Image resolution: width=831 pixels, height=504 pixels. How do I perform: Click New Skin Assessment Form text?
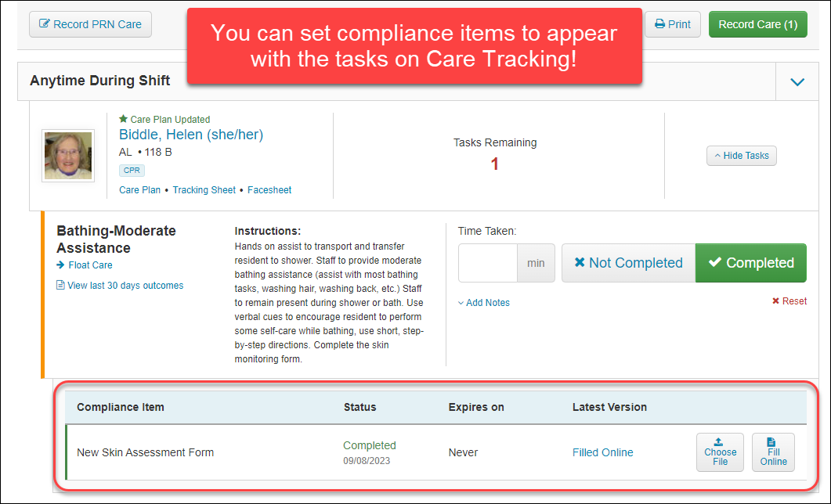click(x=145, y=452)
